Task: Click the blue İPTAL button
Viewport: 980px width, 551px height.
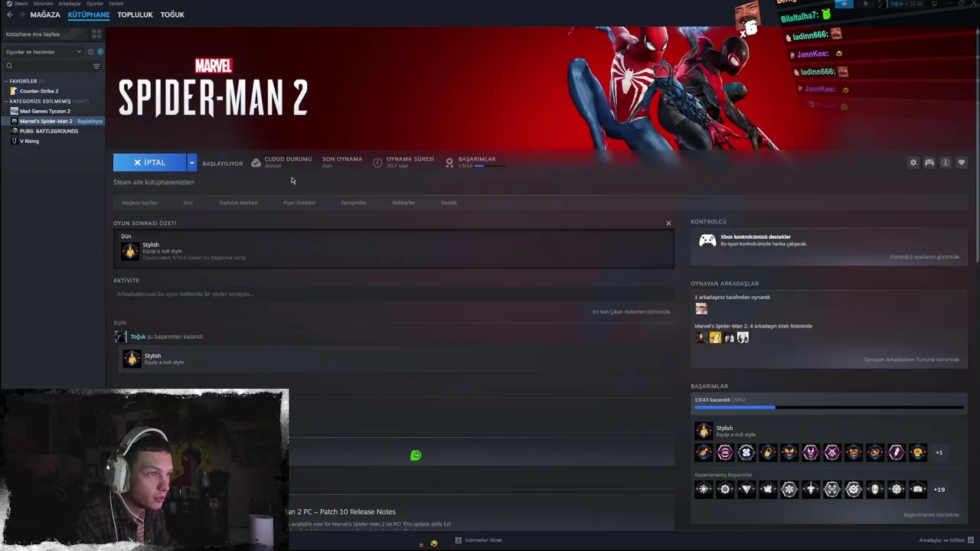Action: (149, 162)
